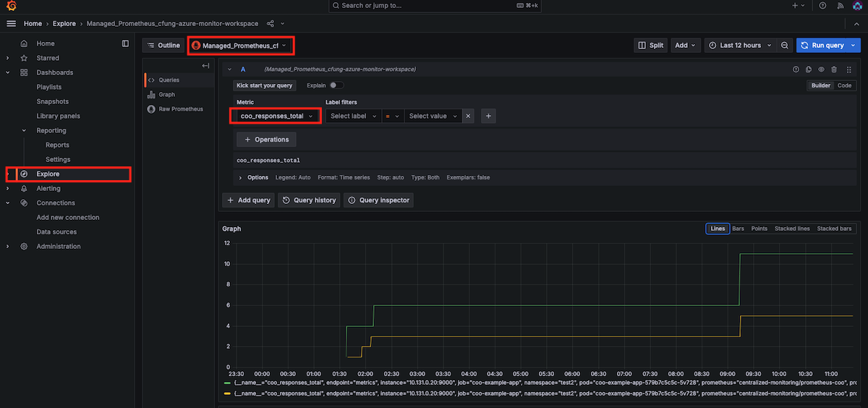Screen dimensions: 868x408
Task: Select Lines graph style
Action: pyautogui.click(x=718, y=229)
